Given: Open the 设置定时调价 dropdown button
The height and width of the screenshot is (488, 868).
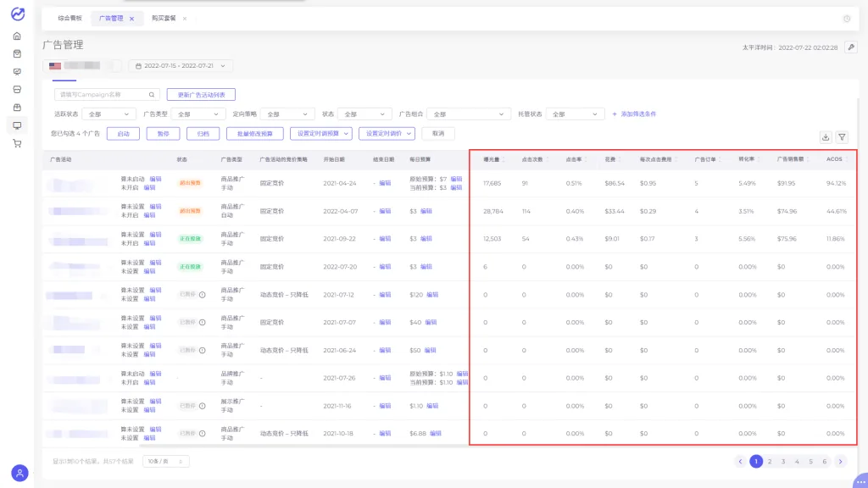Looking at the screenshot, I should click(387, 133).
